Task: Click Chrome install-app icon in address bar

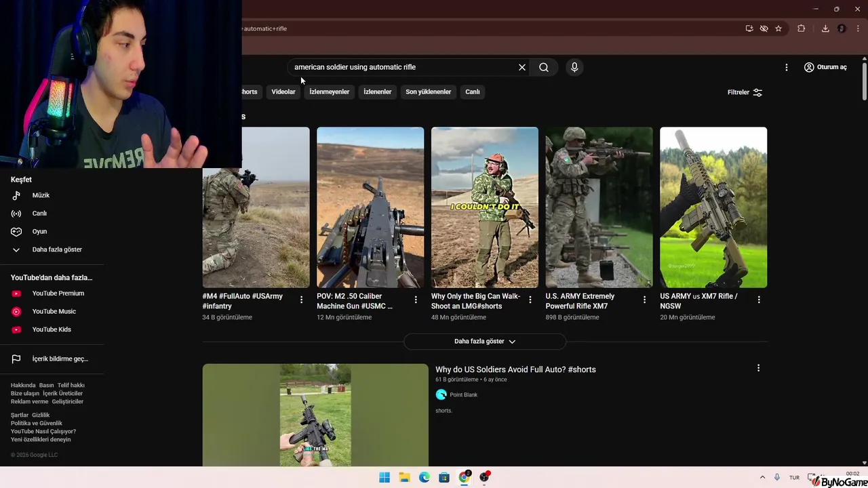Action: [749, 28]
